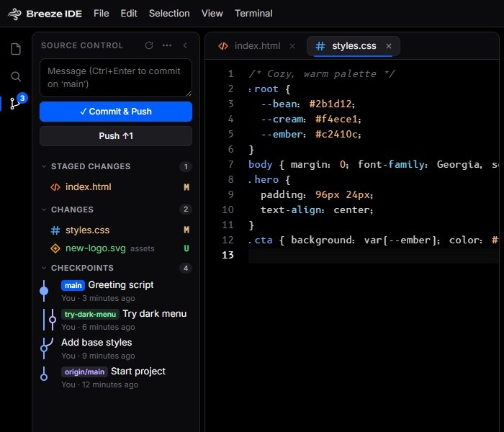Open the File menu
This screenshot has width=504, height=432.
click(102, 14)
